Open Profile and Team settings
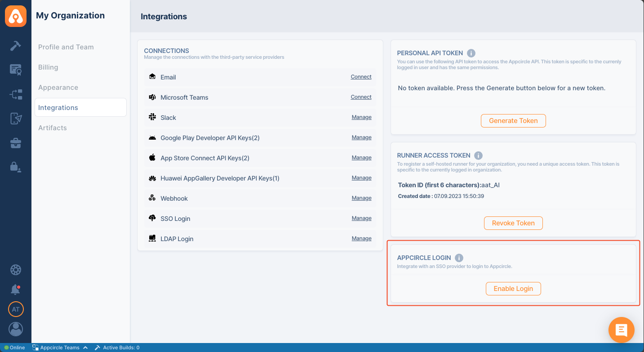644x352 pixels. point(80,47)
